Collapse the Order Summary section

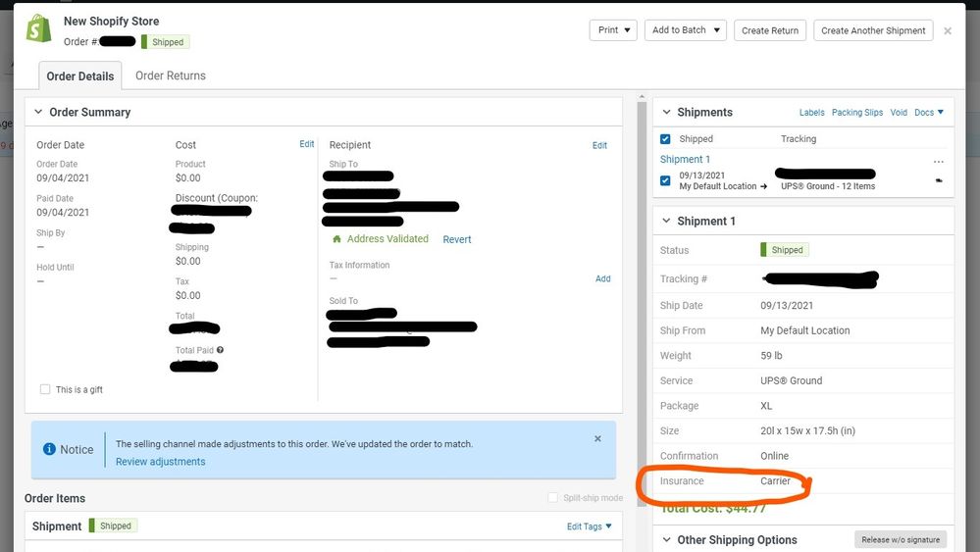click(38, 113)
